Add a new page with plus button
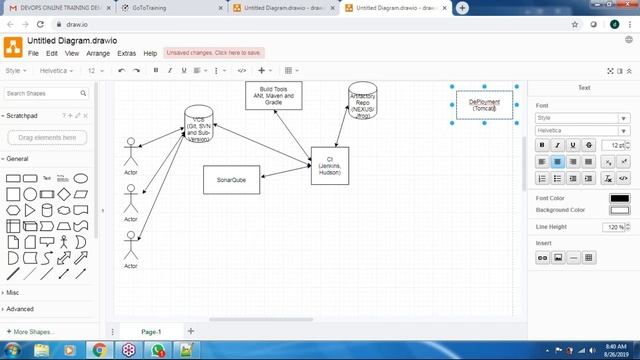Screen dimensions: 640x360 pyautogui.click(x=191, y=331)
